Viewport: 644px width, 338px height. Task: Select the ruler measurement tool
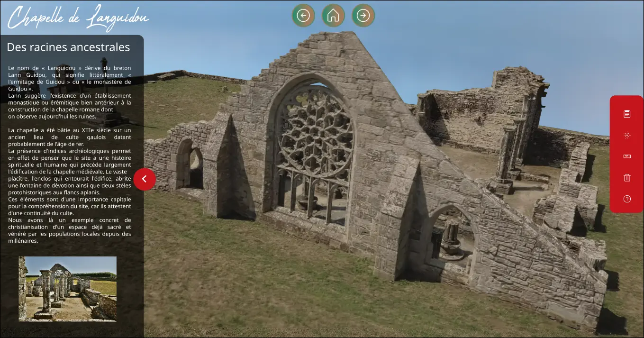click(627, 156)
